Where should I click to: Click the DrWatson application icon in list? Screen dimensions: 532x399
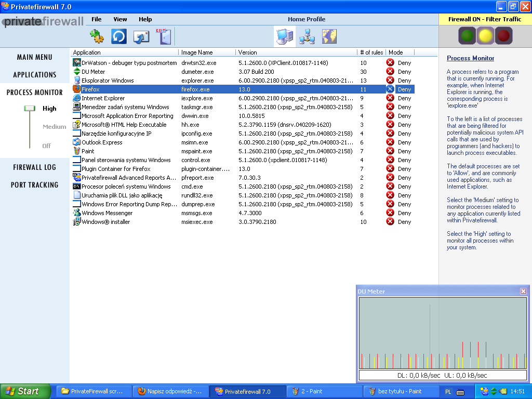(x=77, y=63)
